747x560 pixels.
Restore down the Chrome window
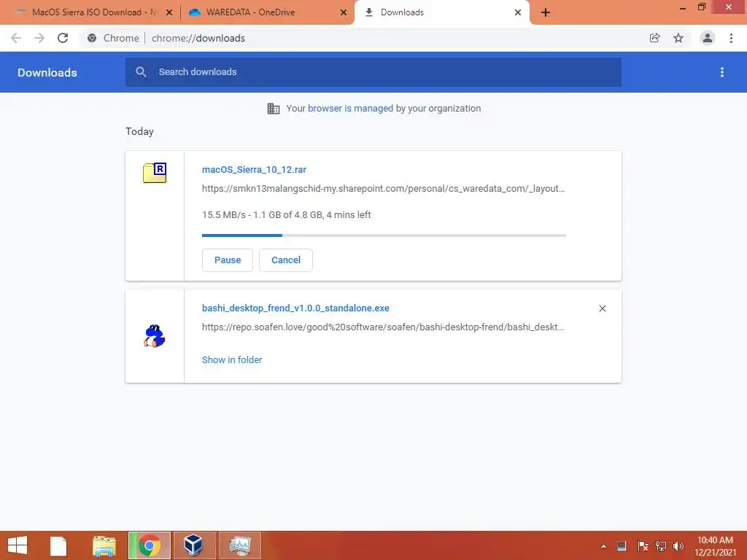click(x=702, y=7)
